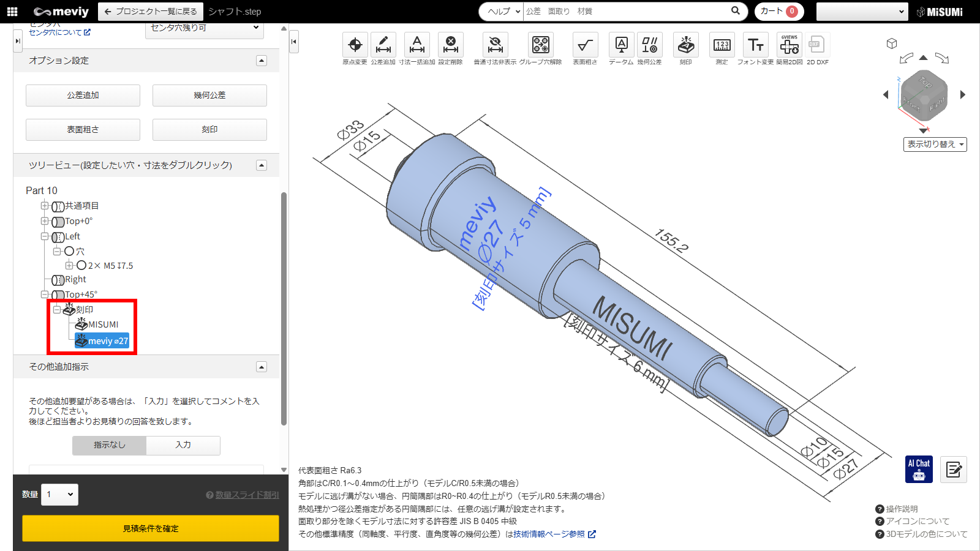
Task: Click the 簡易2D図 6 views icon
Action: point(789,45)
